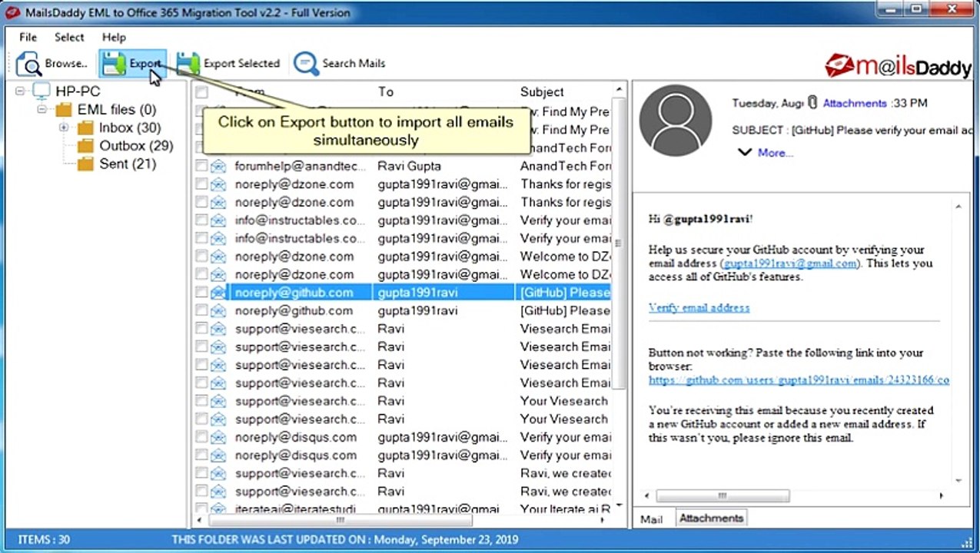Expand the More details chevron
The height and width of the screenshot is (553, 980).
pos(744,152)
